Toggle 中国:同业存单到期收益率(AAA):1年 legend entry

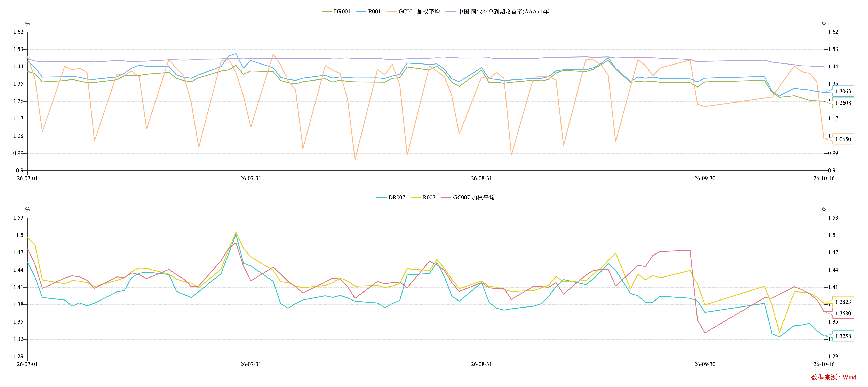coord(497,12)
